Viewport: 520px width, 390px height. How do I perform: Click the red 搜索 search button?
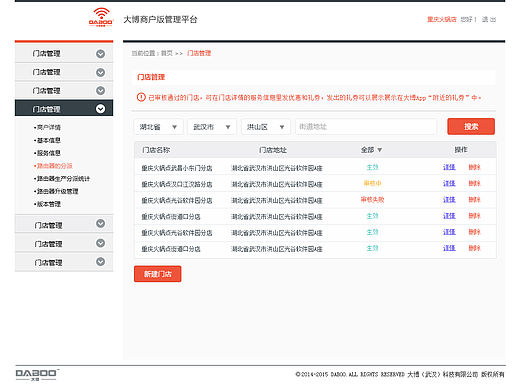[471, 126]
